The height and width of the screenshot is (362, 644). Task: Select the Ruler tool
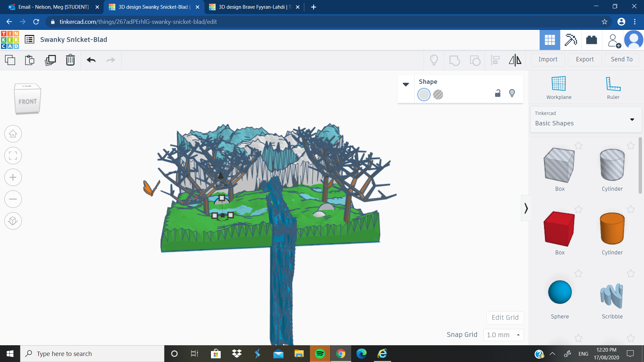coord(613,87)
